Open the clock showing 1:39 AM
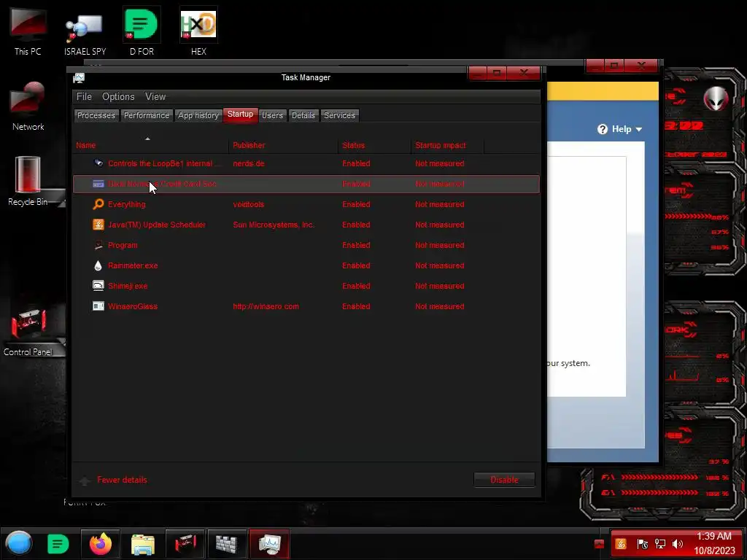 pos(713,543)
